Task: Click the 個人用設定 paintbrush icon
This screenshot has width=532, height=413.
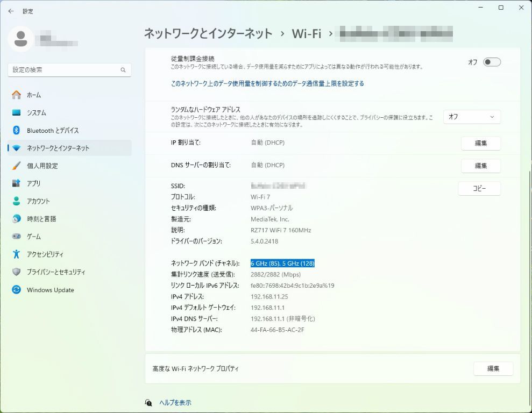Action: 16,166
